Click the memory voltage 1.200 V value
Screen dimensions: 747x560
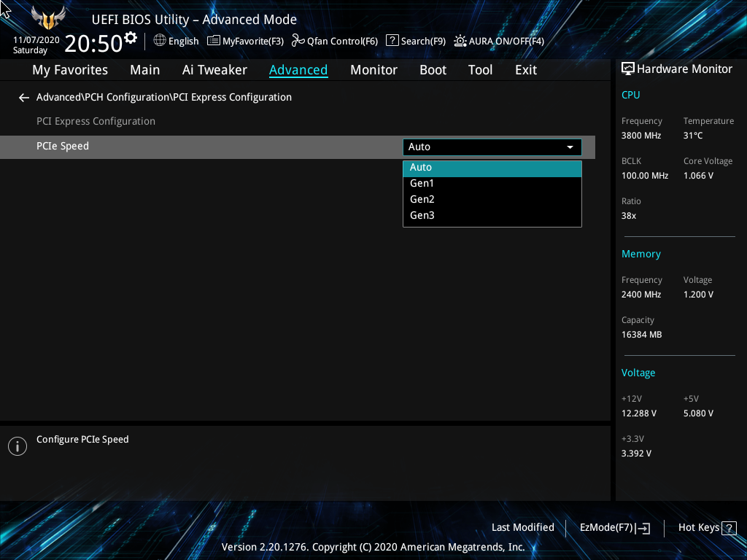698,295
